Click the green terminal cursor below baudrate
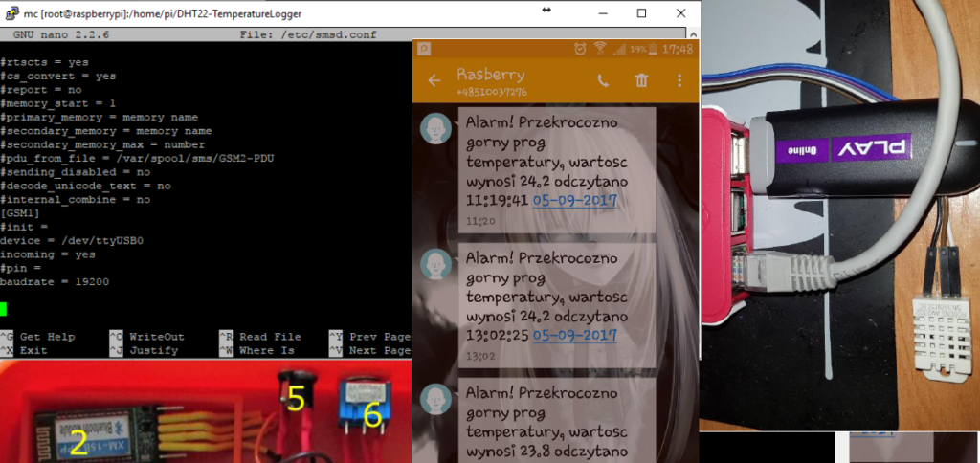 coord(4,309)
